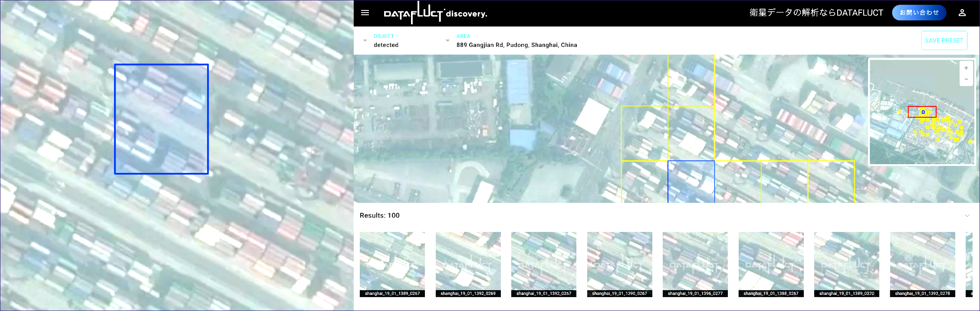The image size is (980, 311).
Task: Open thumbnail shanghai_19_01_1388_0267
Action: pyautogui.click(x=771, y=264)
